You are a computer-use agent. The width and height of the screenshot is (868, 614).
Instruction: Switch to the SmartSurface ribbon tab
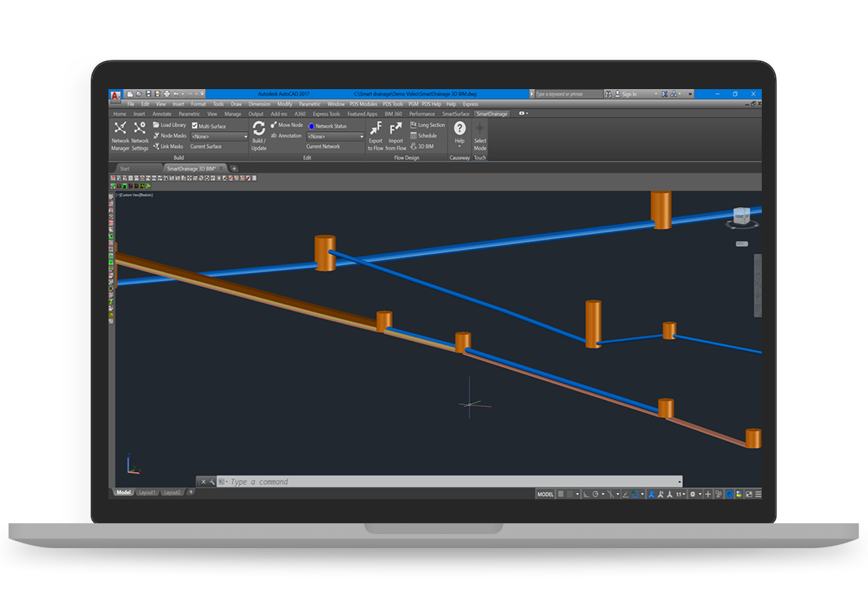pos(456,112)
